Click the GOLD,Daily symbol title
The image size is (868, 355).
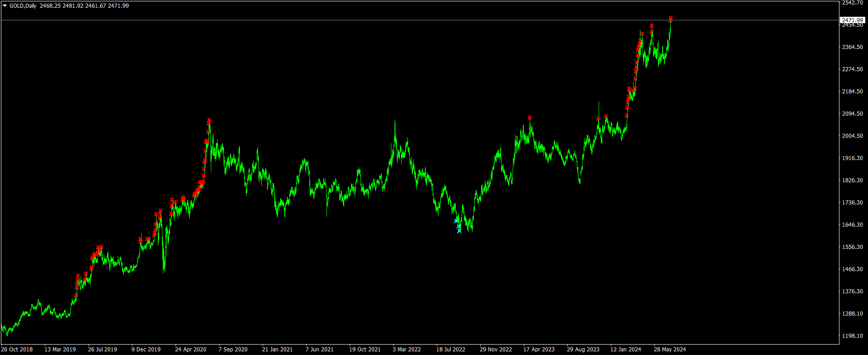(23, 6)
